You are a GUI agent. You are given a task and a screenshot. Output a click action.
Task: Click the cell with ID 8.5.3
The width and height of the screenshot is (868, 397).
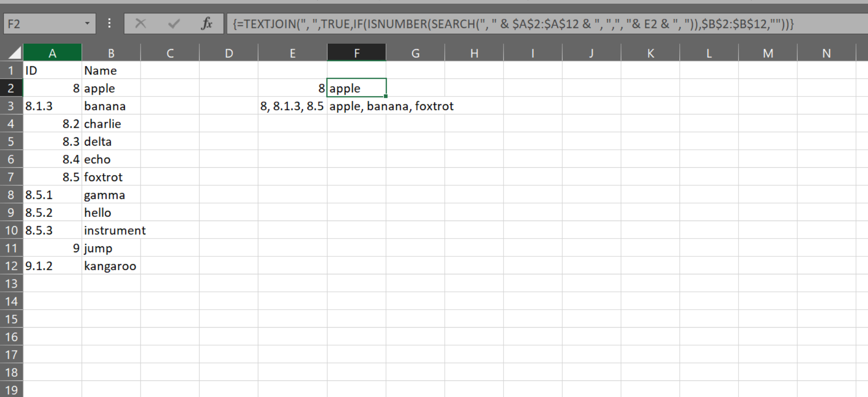point(52,230)
